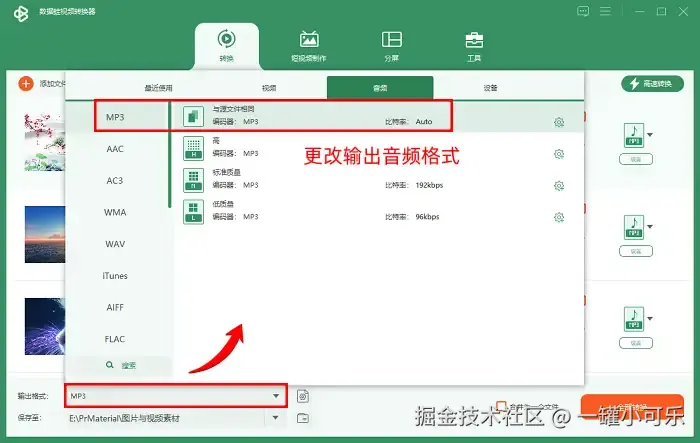Click the orange convert all button
Screen dimensions: 700x443
click(x=632, y=407)
